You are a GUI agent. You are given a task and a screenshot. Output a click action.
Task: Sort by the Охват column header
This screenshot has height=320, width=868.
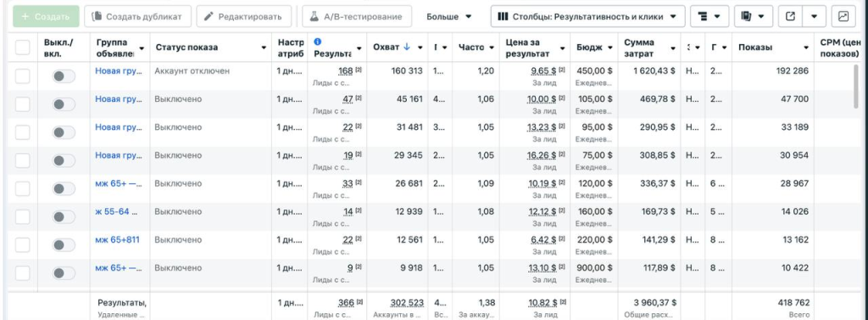(x=387, y=48)
